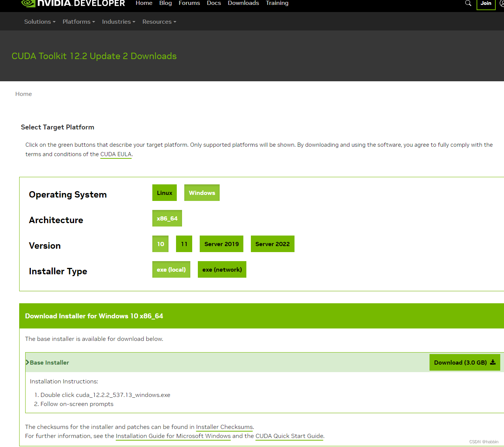Click the Follow on-screen prompts line
504x447 pixels.
pyautogui.click(x=77, y=404)
